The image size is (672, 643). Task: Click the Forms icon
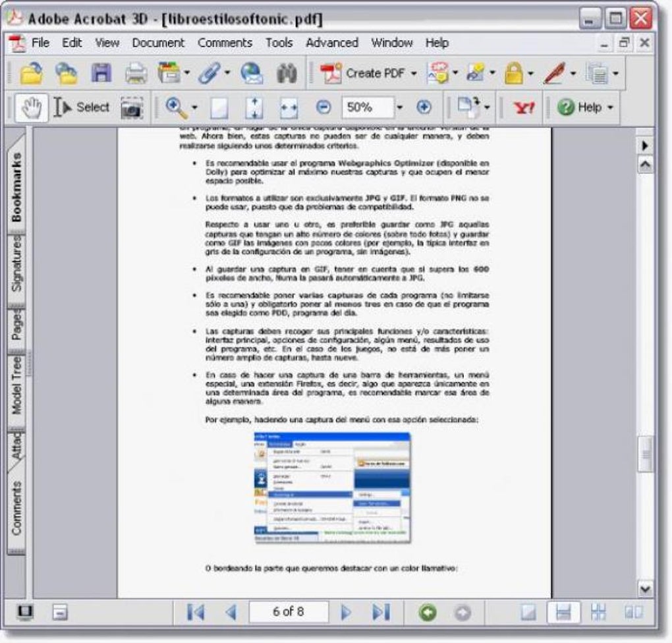point(597,73)
